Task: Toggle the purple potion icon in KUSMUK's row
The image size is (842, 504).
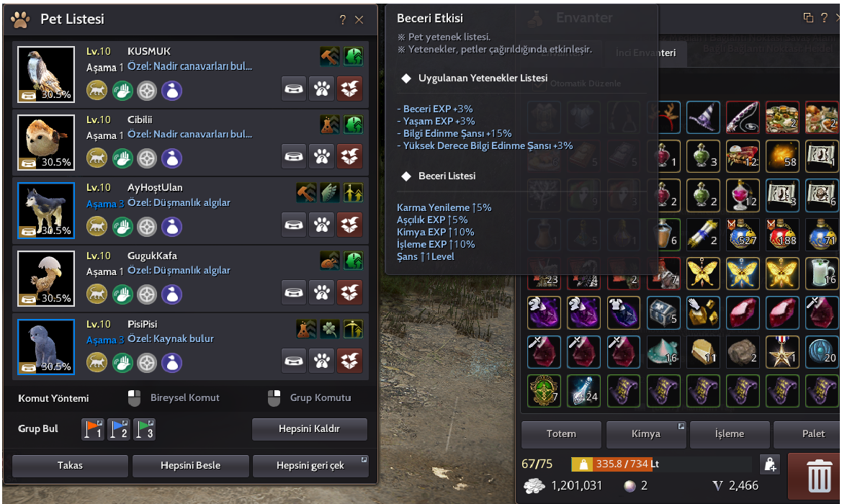Action: pos(172,90)
